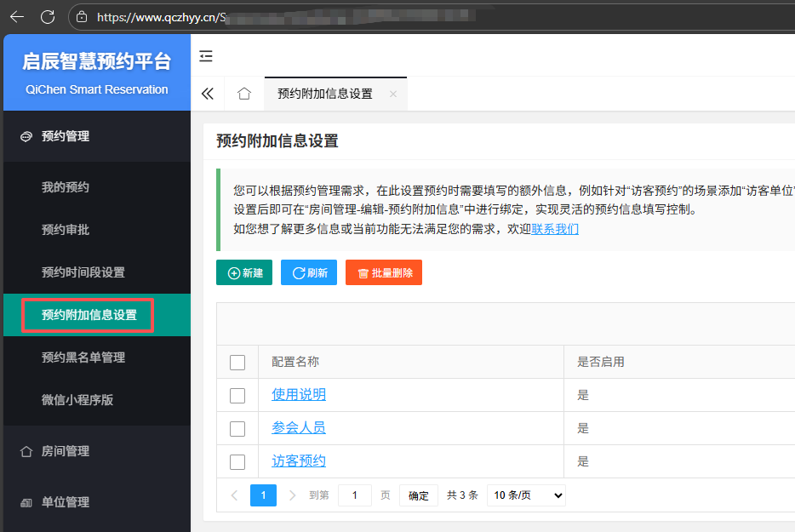Select the 访客预约 row checkbox

pyautogui.click(x=237, y=462)
